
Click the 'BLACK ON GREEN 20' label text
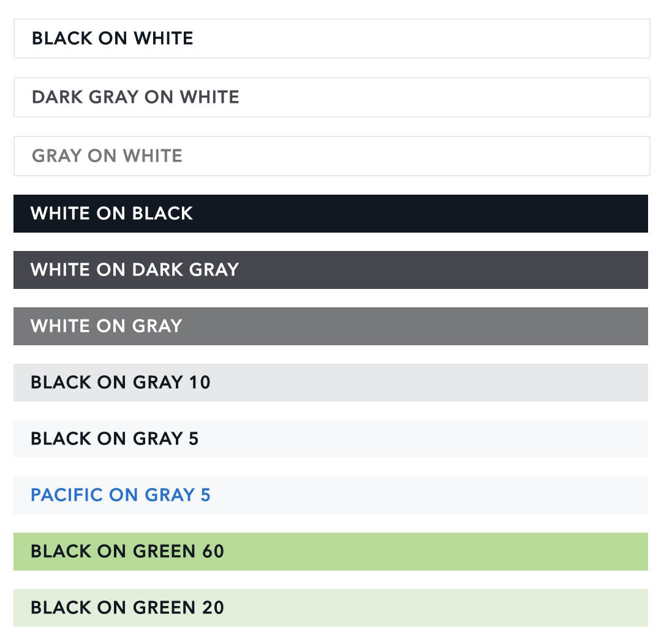(127, 608)
